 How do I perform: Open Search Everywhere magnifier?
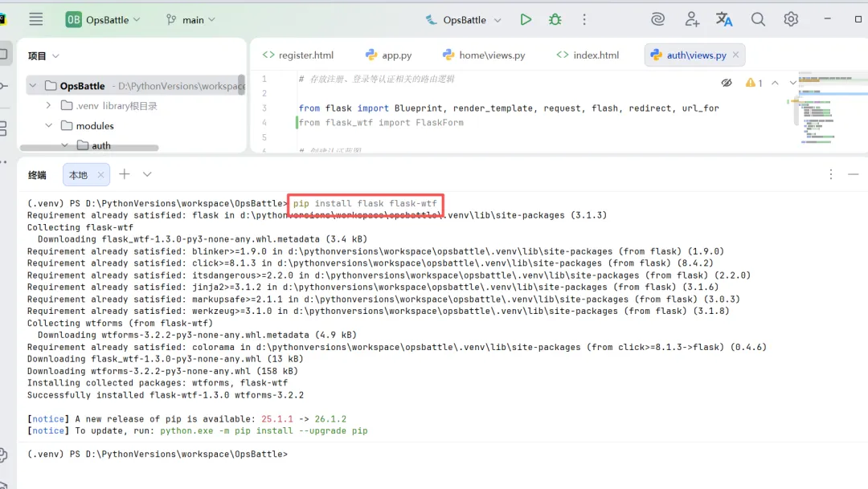pyautogui.click(x=758, y=19)
